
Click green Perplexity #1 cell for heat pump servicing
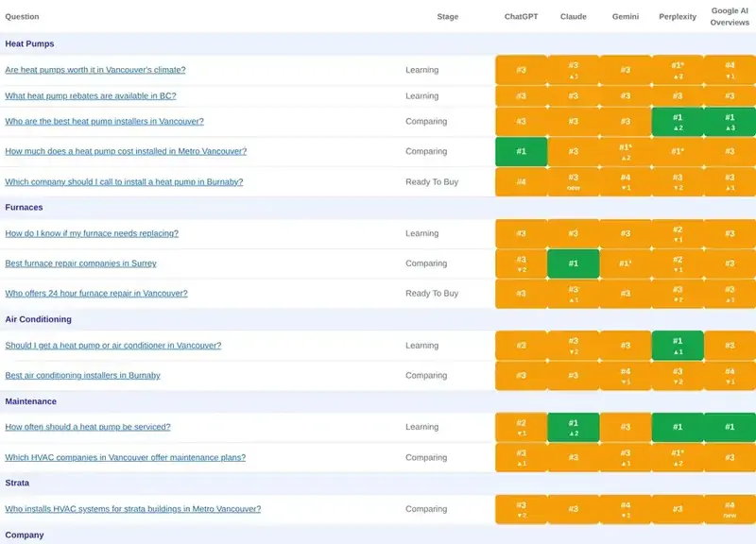point(678,427)
